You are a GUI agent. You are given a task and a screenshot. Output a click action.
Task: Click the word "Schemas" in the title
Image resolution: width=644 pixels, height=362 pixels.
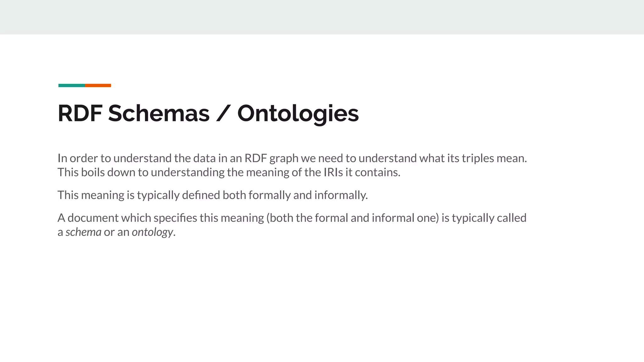coord(159,113)
